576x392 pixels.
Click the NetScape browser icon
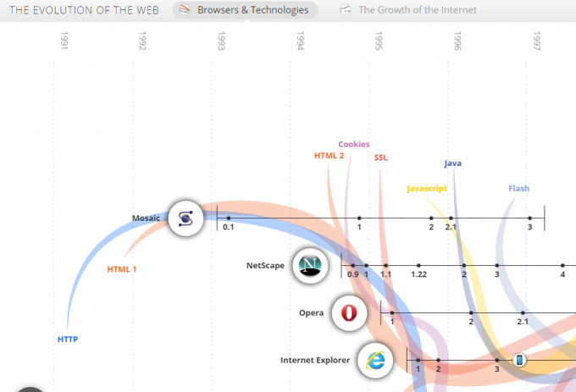(x=310, y=265)
